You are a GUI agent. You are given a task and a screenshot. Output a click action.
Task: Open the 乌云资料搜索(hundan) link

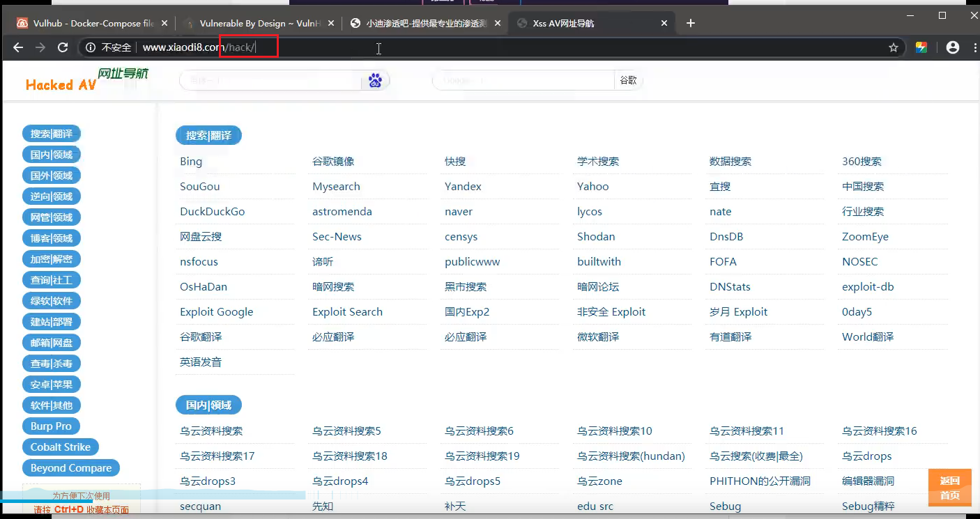631,456
